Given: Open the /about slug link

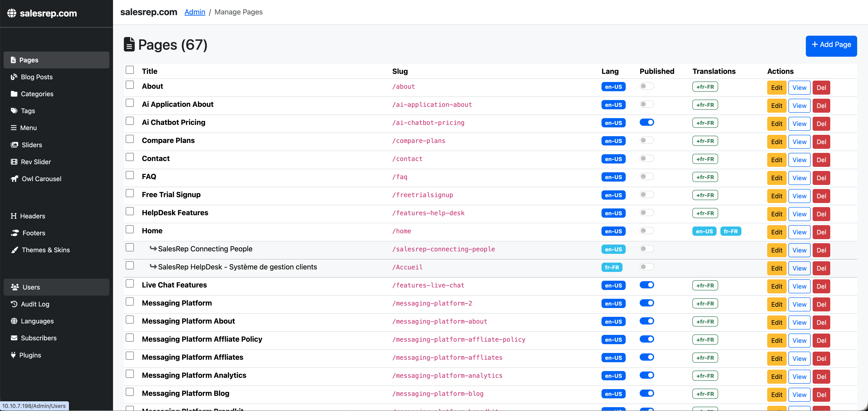Looking at the screenshot, I should click(403, 86).
